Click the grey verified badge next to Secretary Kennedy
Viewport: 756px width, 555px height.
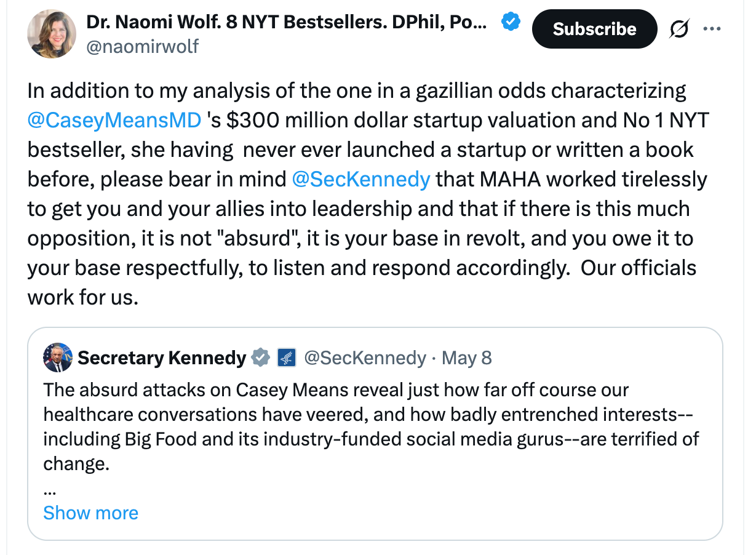click(261, 357)
